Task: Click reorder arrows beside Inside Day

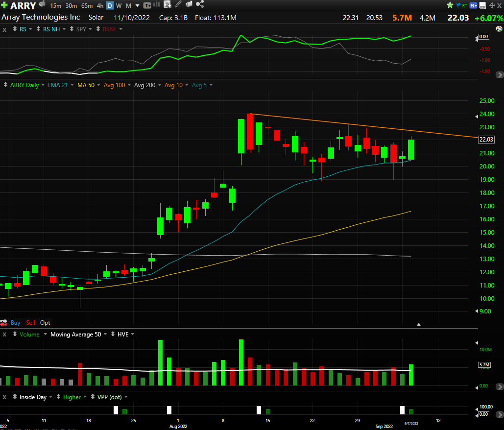Action: 15,397
